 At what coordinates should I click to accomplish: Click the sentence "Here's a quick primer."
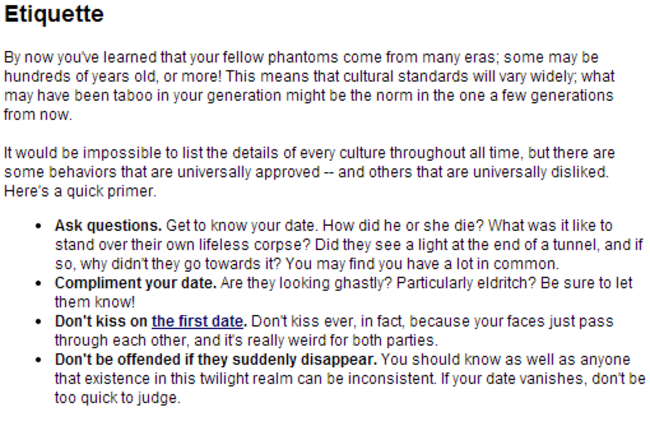(x=80, y=191)
